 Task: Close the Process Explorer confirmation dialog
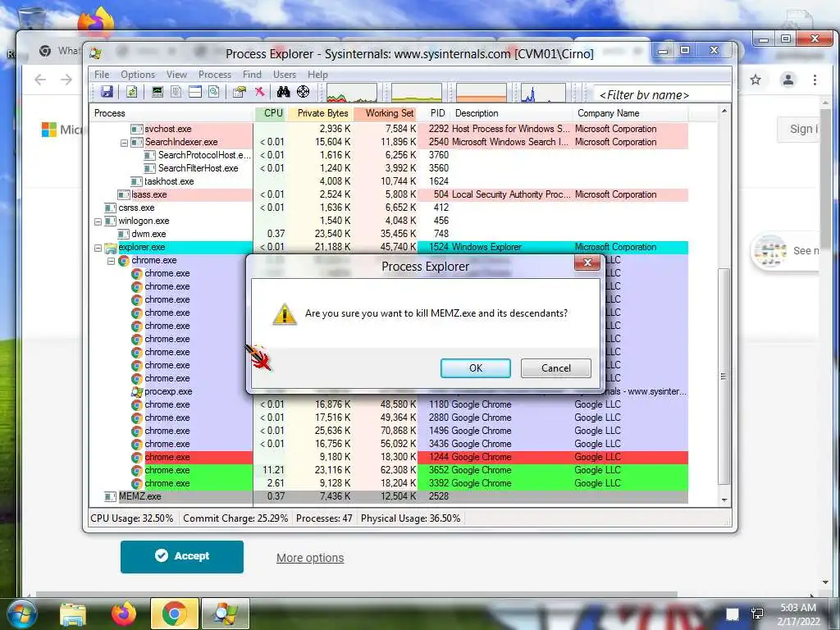click(x=587, y=262)
